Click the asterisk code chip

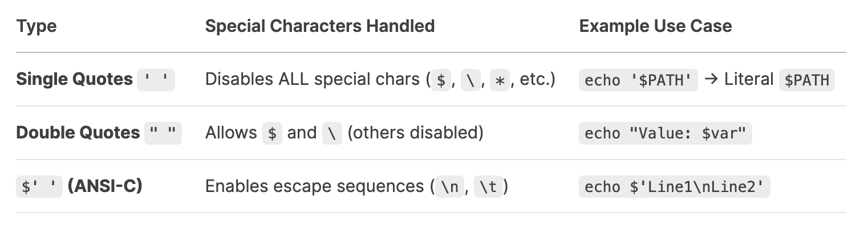click(500, 80)
